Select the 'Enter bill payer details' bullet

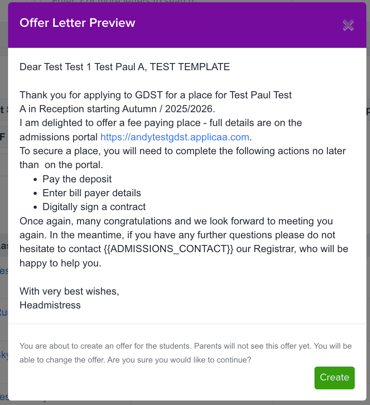point(92,193)
